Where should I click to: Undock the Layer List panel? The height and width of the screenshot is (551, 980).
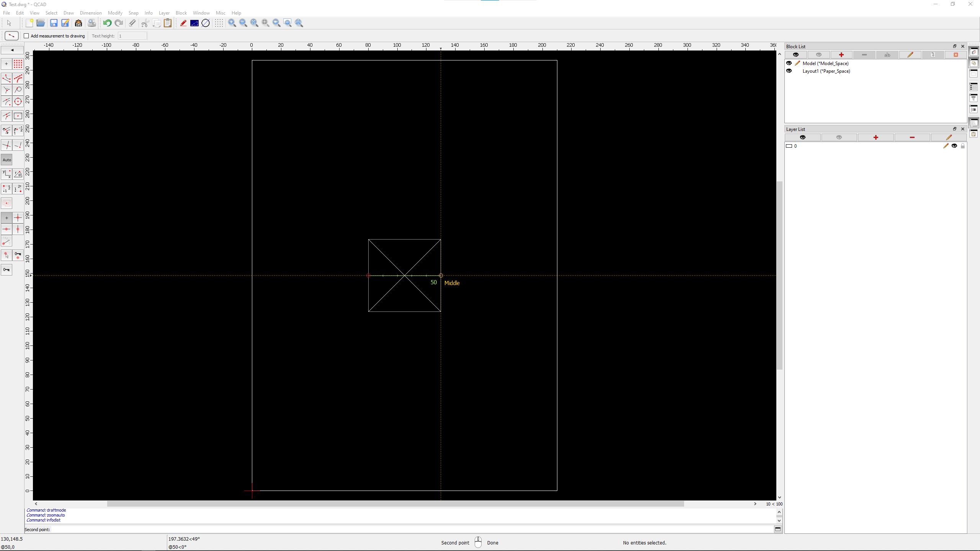coord(955,129)
